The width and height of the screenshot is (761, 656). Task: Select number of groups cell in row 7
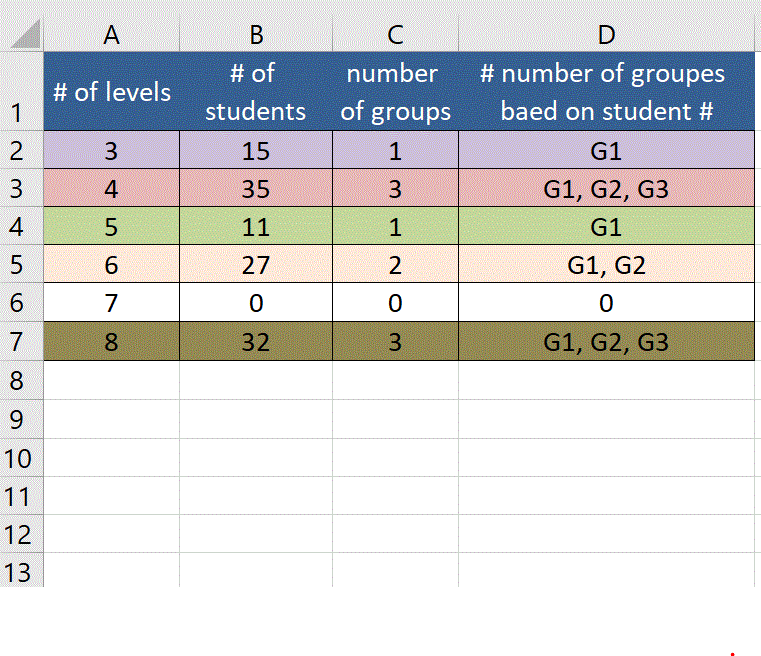[x=396, y=341]
